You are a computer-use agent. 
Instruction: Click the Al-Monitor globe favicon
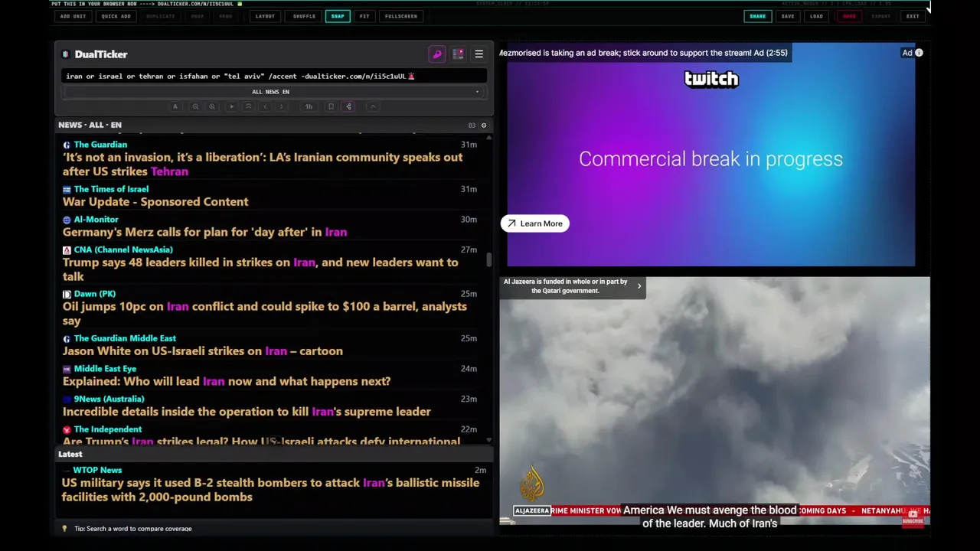coord(67,220)
